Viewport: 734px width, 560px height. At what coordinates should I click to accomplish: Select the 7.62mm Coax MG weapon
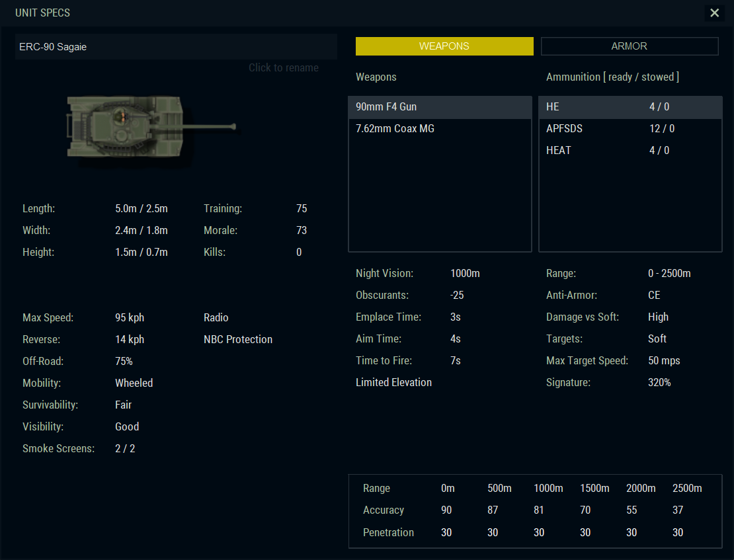pyautogui.click(x=440, y=129)
